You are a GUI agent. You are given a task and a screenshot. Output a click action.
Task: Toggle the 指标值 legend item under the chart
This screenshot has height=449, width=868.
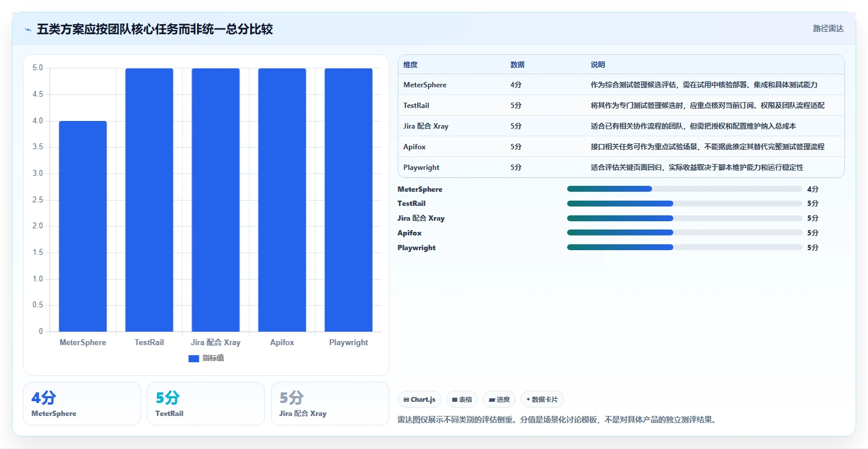point(206,358)
